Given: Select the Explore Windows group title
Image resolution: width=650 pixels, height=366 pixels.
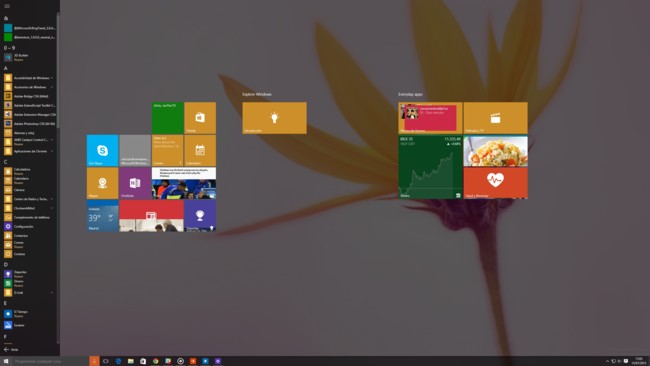Looking at the screenshot, I should (257, 95).
